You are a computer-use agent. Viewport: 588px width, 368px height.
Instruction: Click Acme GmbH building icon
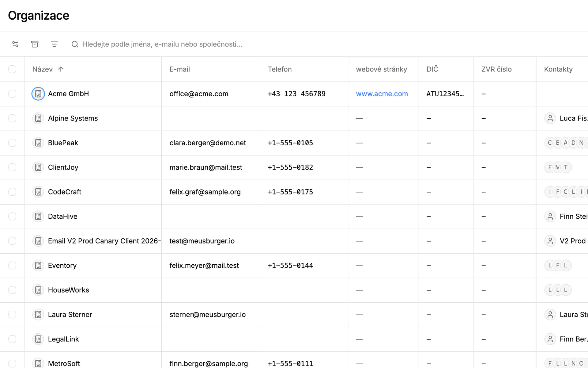click(38, 94)
